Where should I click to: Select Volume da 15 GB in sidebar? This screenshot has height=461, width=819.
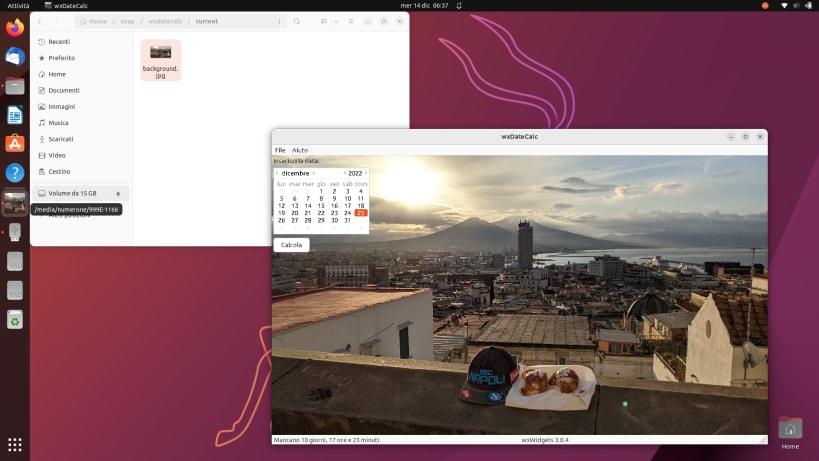tap(81, 193)
